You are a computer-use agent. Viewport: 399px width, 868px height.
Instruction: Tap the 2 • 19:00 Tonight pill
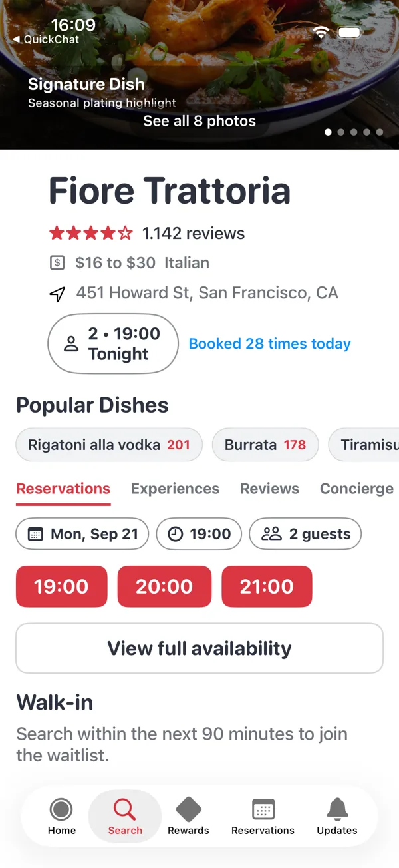113,343
